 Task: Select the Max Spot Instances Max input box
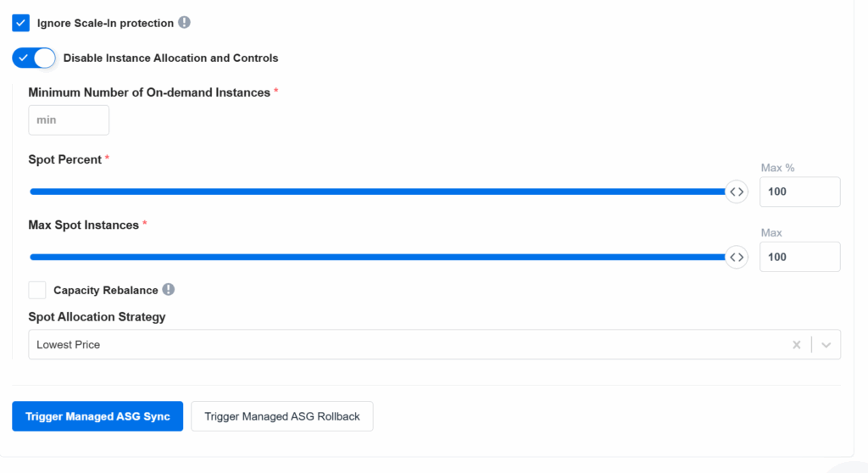click(799, 257)
